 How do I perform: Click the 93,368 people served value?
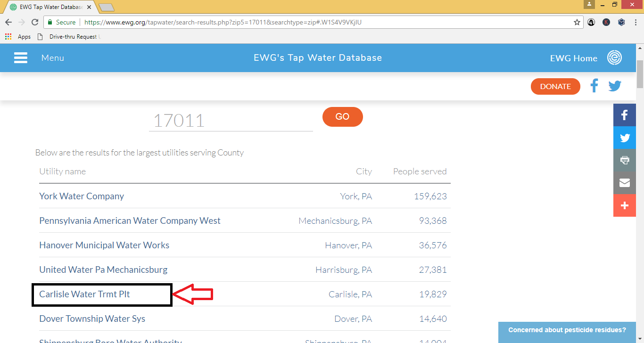(x=433, y=220)
